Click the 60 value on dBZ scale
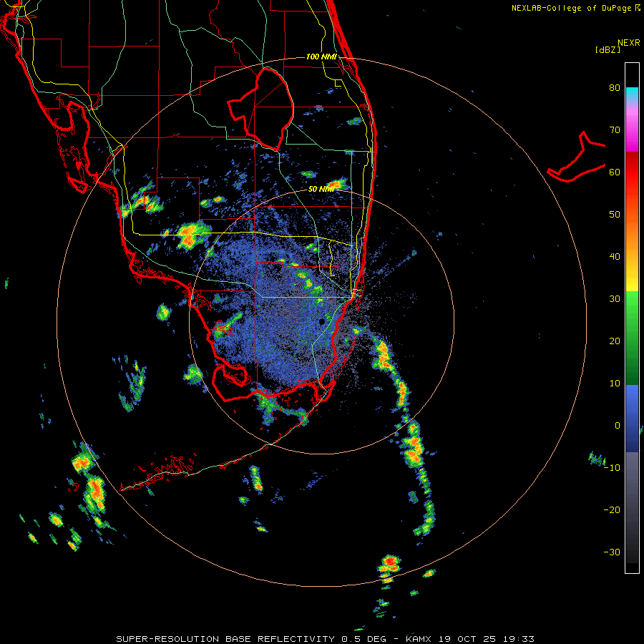This screenshot has height=644, width=644. [615, 172]
